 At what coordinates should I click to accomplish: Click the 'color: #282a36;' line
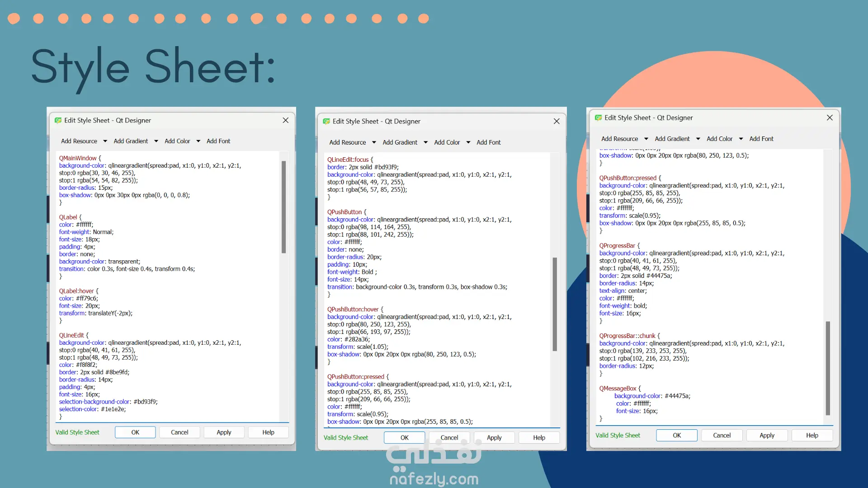pyautogui.click(x=349, y=339)
